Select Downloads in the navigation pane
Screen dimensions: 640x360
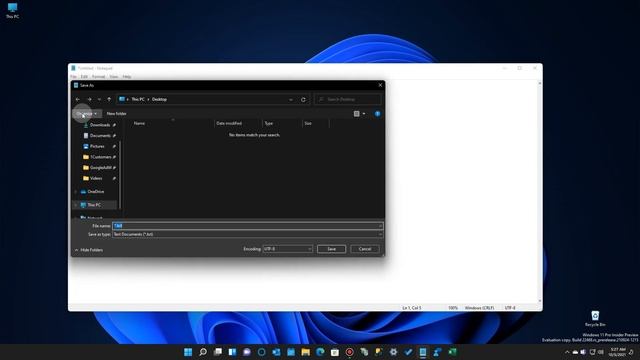point(100,125)
